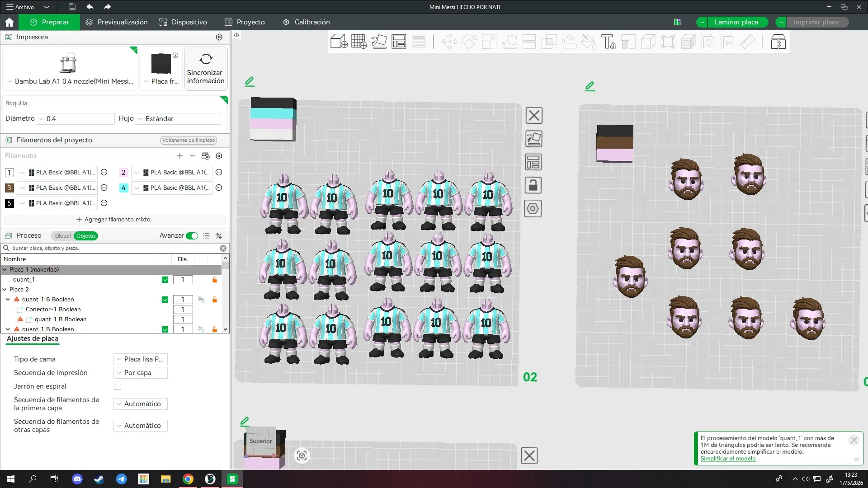Select the Scale tool in the top toolbar
Screen dimensions: 868x488
[489, 42]
